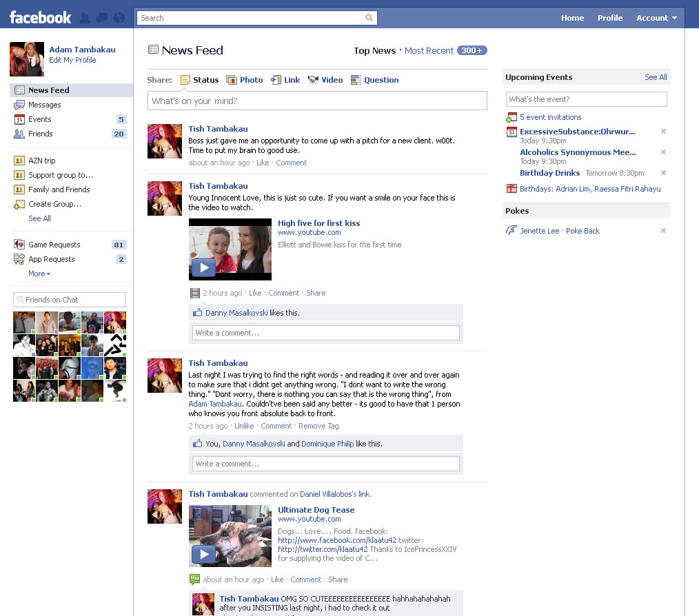699x616 pixels.
Task: Click Write a comment under video post
Action: (x=326, y=333)
